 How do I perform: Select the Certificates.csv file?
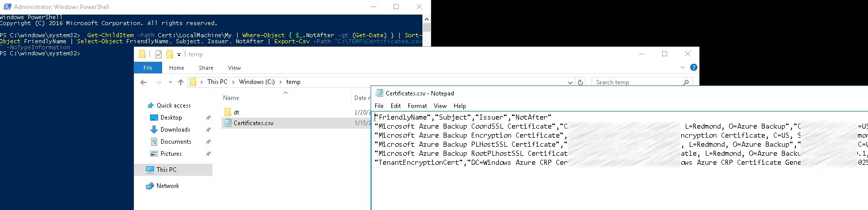(x=253, y=123)
